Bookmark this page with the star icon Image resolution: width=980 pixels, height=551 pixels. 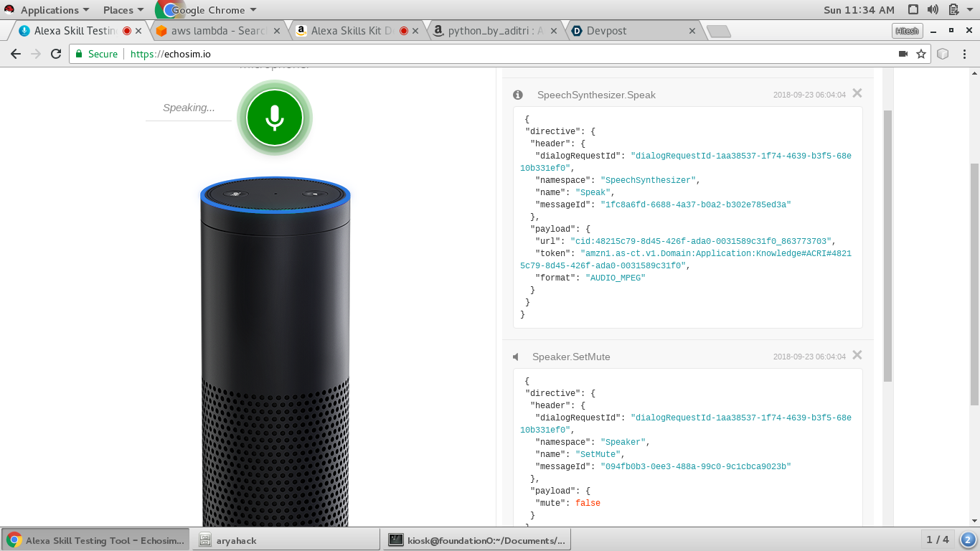(921, 54)
